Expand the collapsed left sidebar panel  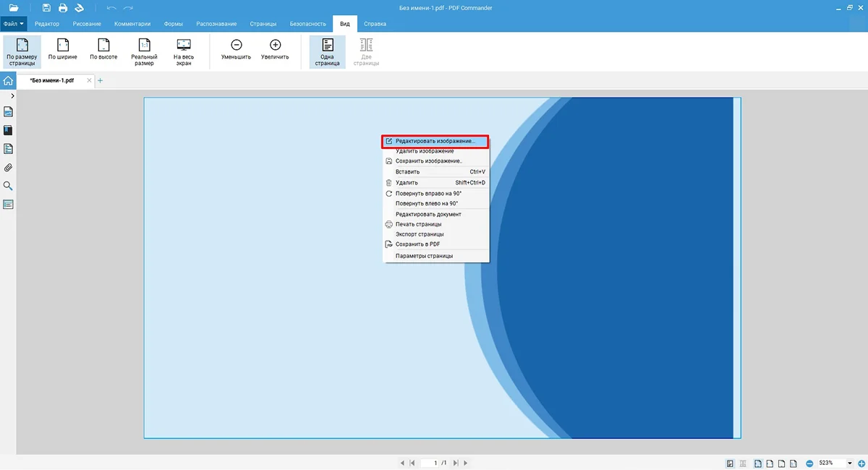tap(12, 96)
